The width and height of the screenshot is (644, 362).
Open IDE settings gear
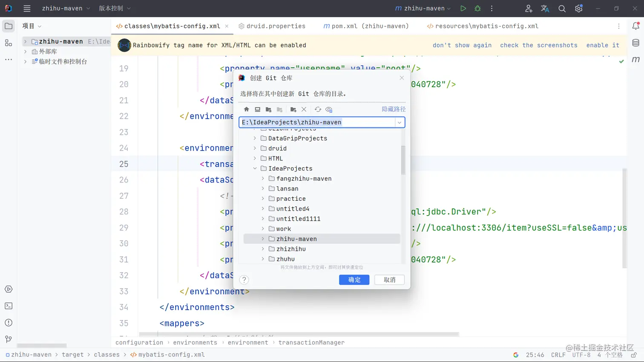(579, 9)
